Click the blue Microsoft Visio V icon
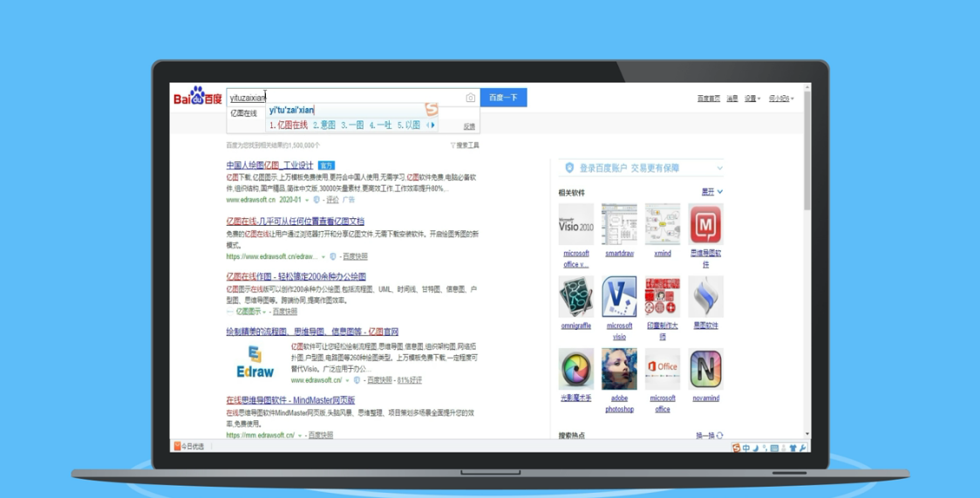The width and height of the screenshot is (980, 498). (x=619, y=297)
